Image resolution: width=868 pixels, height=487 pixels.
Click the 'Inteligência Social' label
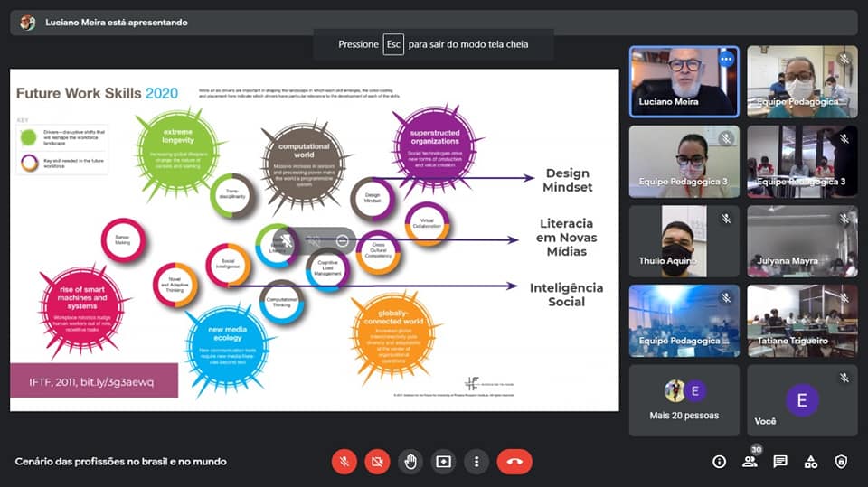[566, 295]
